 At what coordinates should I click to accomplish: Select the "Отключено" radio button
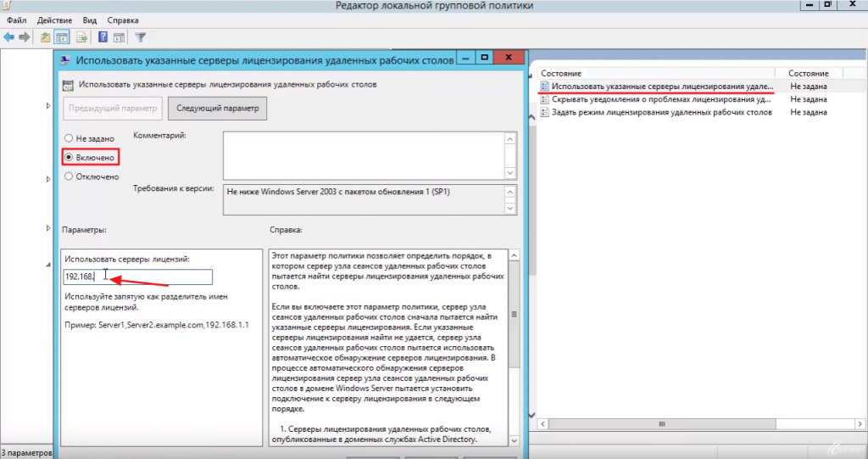tap(69, 176)
